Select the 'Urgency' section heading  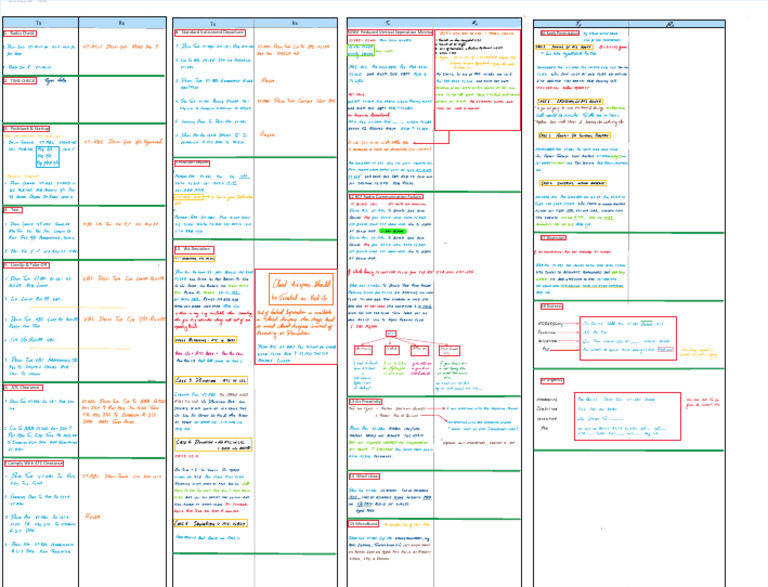pos(552,381)
